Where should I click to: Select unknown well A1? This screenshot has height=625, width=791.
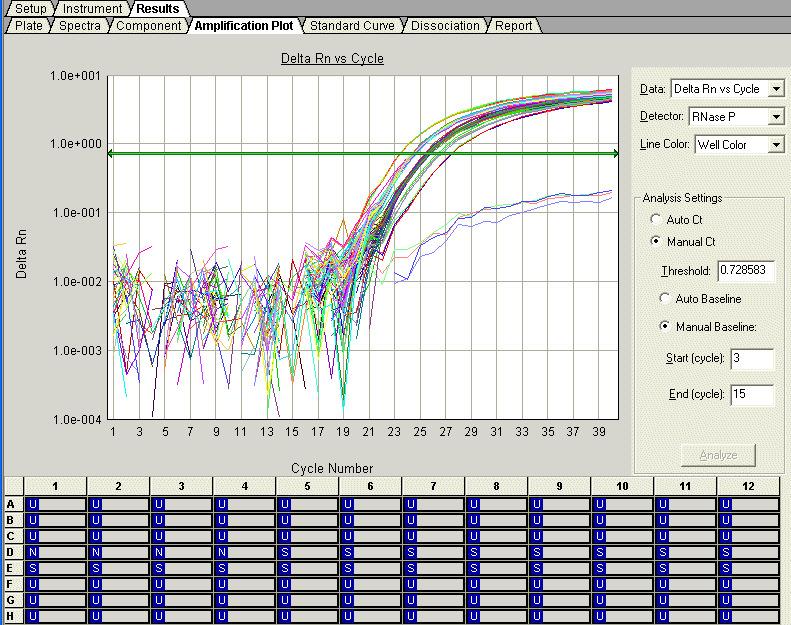pyautogui.click(x=55, y=504)
